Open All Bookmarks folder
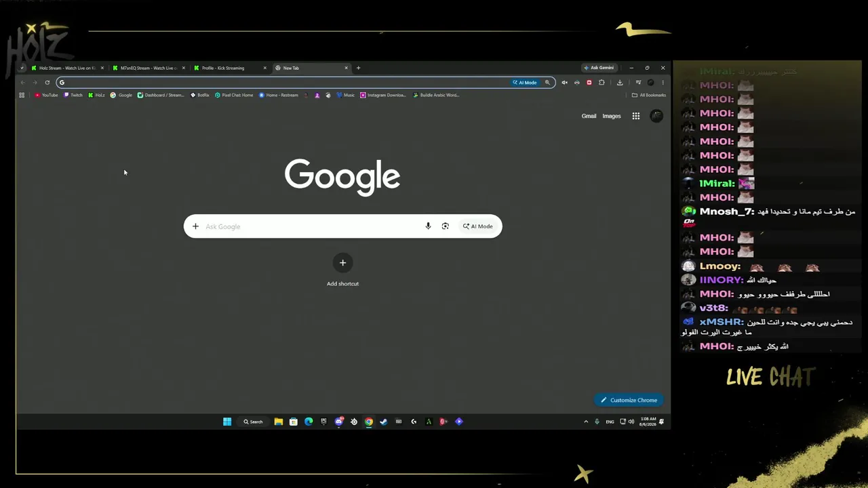The width and height of the screenshot is (868, 488). pos(649,95)
